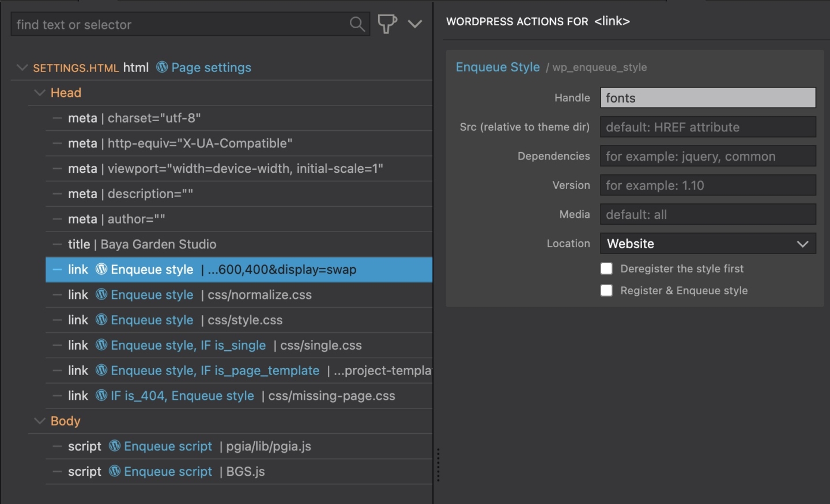Open the Location dropdown showing Website

(708, 243)
